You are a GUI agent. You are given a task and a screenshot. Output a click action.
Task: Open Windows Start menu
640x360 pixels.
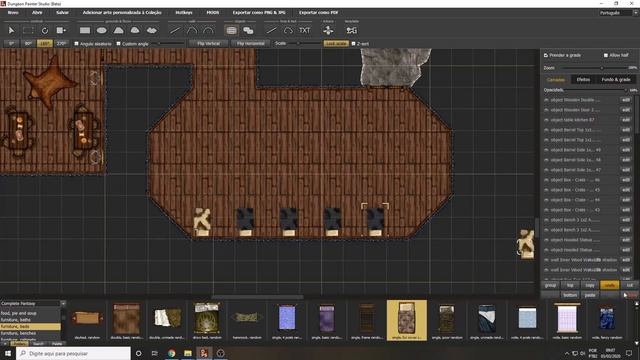coord(8,353)
